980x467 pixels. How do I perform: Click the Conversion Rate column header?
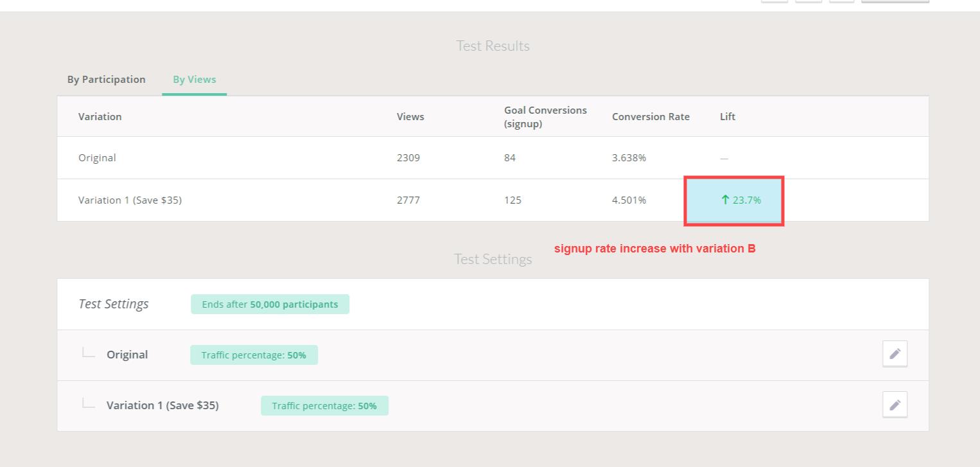[x=651, y=116]
